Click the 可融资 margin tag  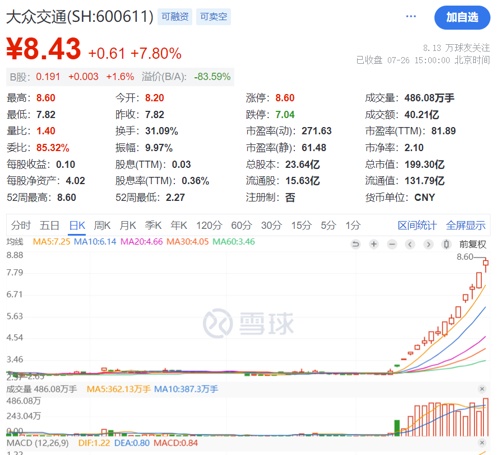click(175, 17)
